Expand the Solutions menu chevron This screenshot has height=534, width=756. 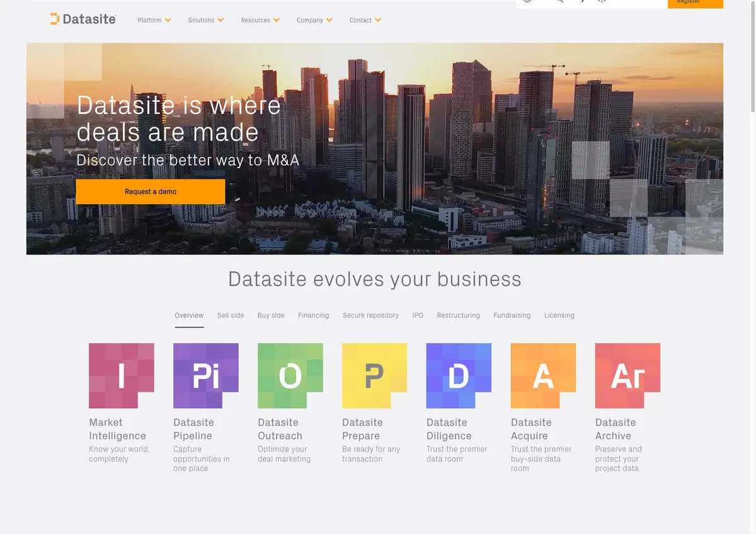[221, 20]
